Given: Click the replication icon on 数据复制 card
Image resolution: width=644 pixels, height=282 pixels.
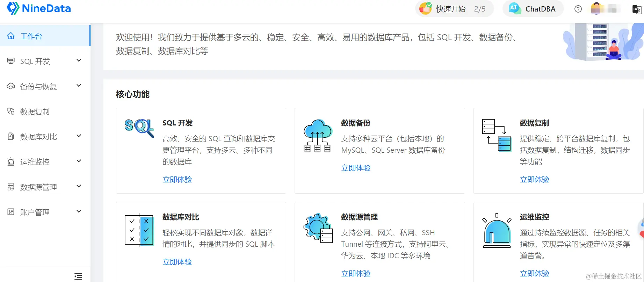Looking at the screenshot, I should coord(497,135).
